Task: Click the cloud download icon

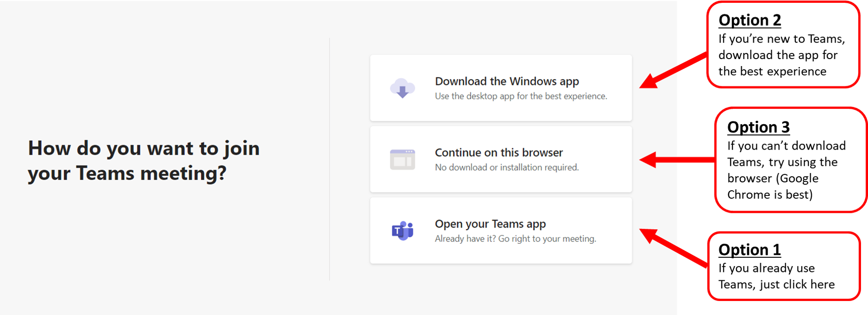Action: click(x=403, y=88)
